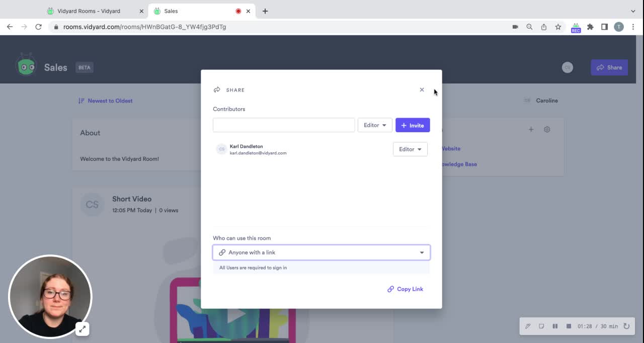The height and width of the screenshot is (343, 644).
Task: Open the settings gear in the links panel
Action: (547, 130)
